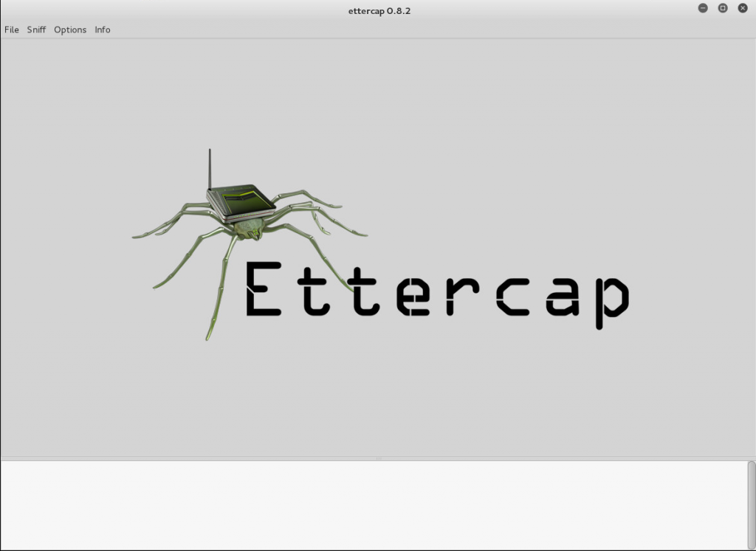Minimize the ettercap window
This screenshot has width=756, height=551.
coord(703,8)
